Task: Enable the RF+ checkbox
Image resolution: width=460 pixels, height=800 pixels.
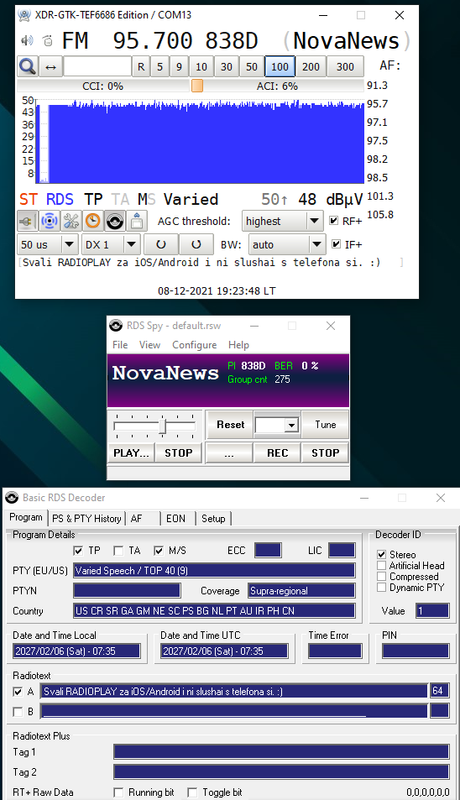Action: coord(334,220)
